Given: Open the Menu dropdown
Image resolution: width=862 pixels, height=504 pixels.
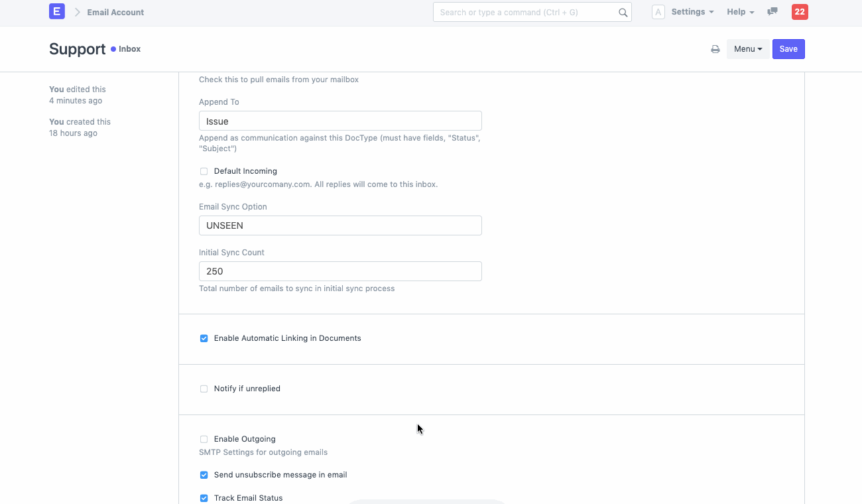Looking at the screenshot, I should 748,49.
